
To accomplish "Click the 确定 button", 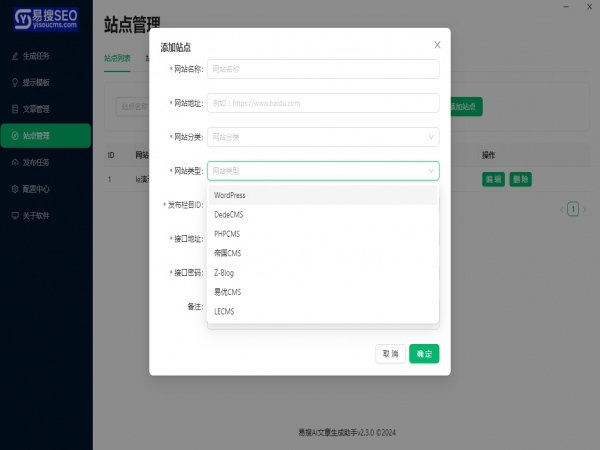I will 424,354.
